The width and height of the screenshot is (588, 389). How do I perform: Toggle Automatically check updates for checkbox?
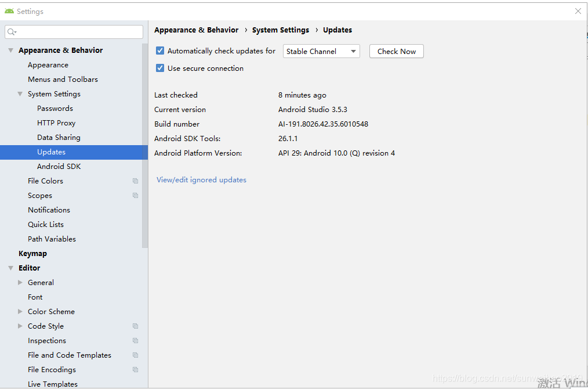click(160, 51)
